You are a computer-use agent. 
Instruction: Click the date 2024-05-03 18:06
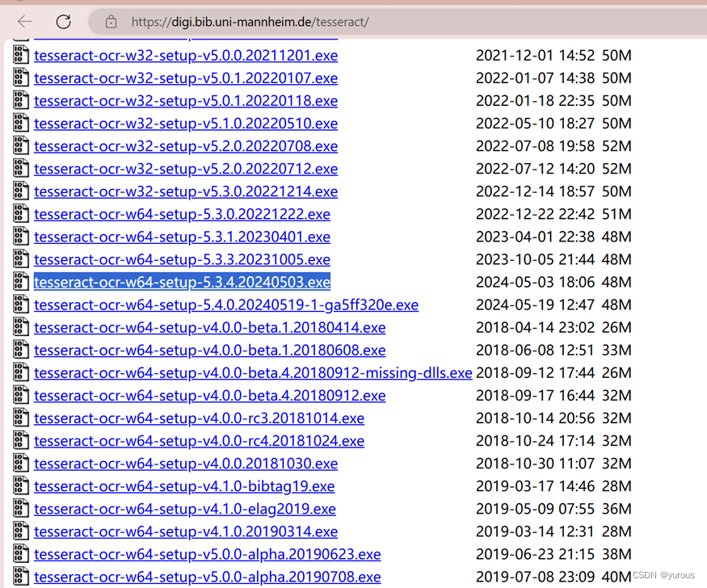[535, 282]
